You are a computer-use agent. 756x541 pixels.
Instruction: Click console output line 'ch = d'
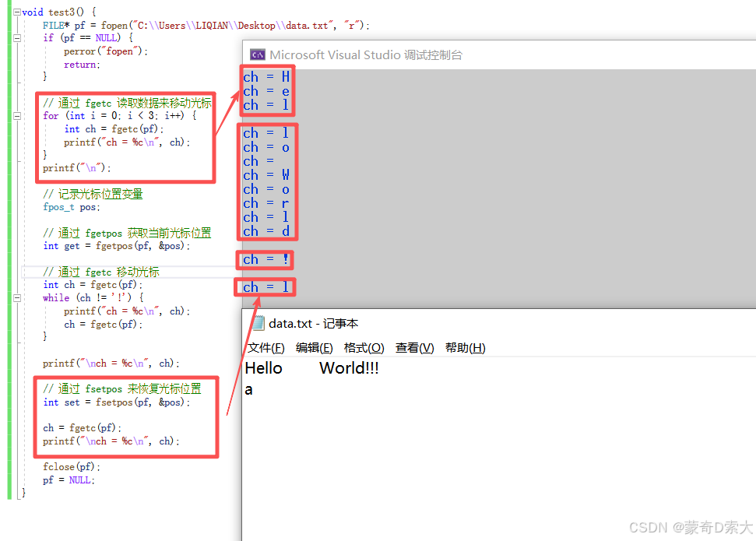pos(266,231)
